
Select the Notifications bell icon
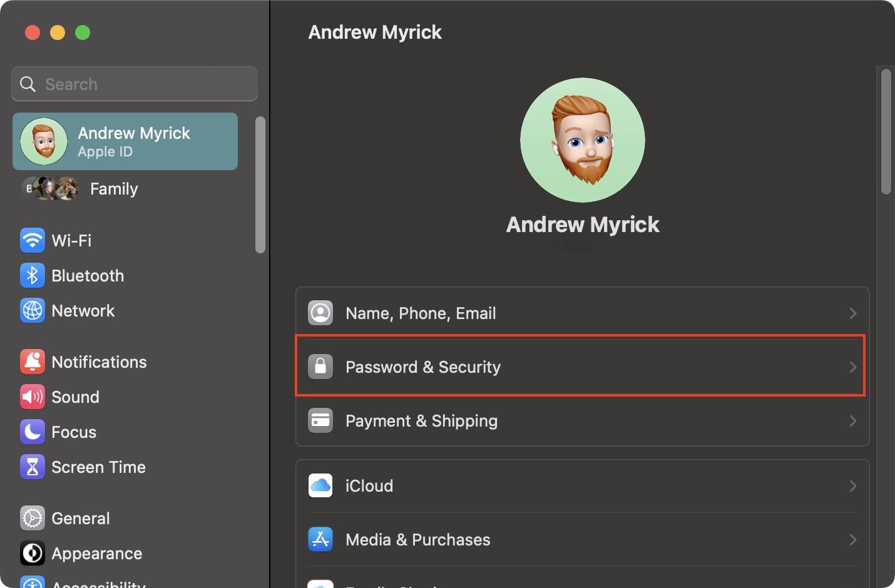32,362
